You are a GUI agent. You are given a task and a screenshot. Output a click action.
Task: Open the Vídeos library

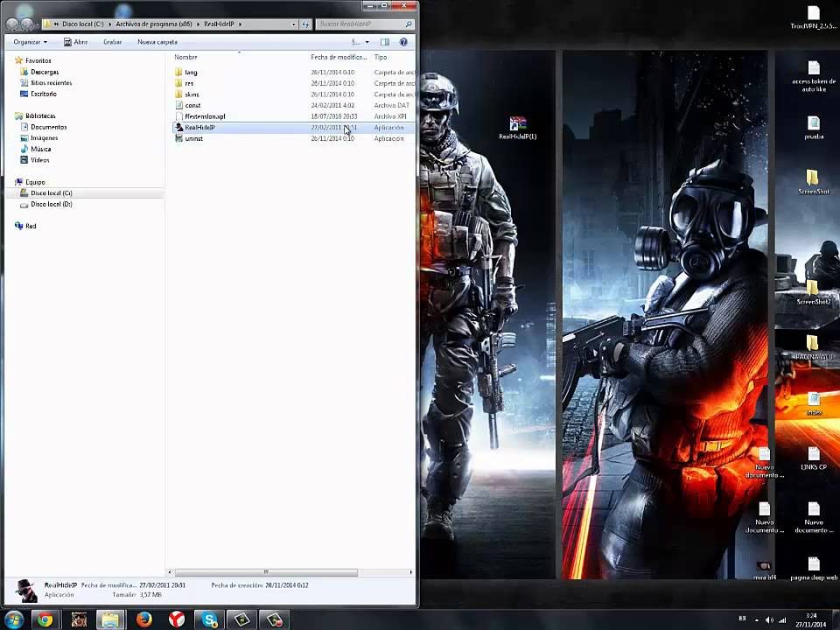tap(39, 159)
